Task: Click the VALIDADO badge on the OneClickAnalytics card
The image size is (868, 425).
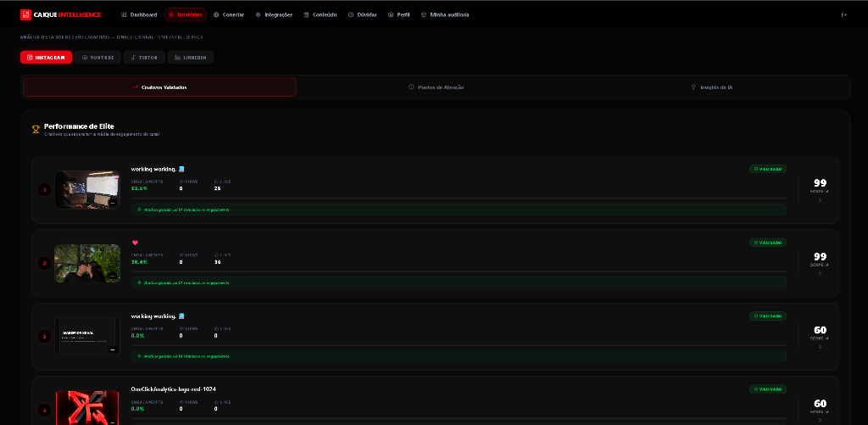Action: click(x=768, y=389)
